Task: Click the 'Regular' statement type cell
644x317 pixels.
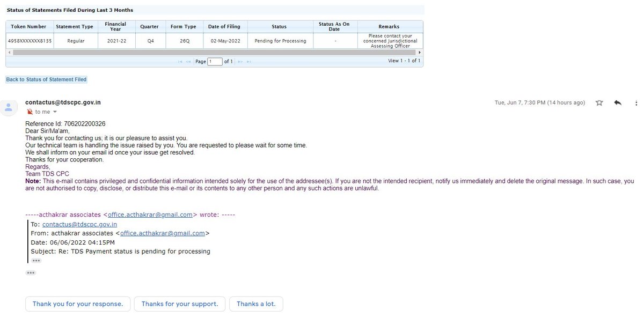Action: [x=76, y=41]
